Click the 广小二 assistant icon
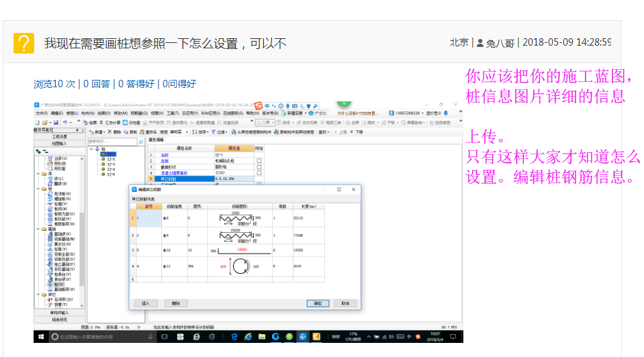 [x=311, y=113]
